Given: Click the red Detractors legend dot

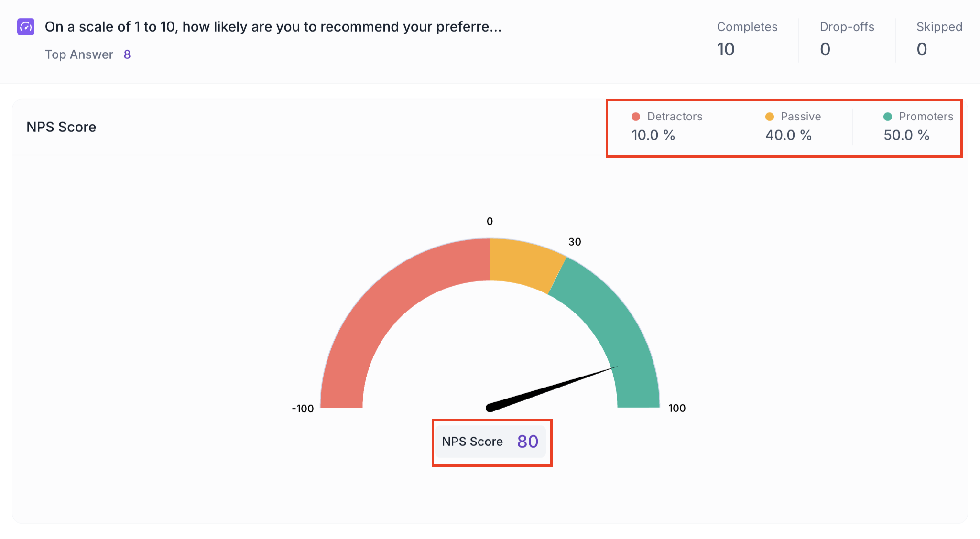Looking at the screenshot, I should (x=636, y=117).
